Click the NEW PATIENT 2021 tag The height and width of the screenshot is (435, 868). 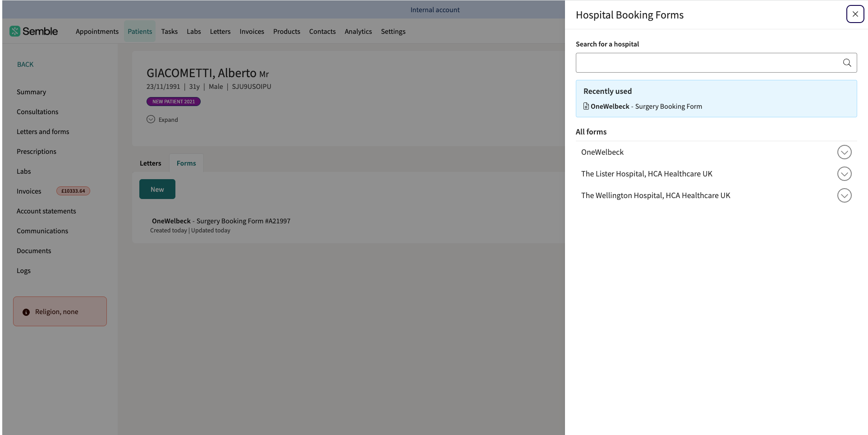pyautogui.click(x=174, y=102)
